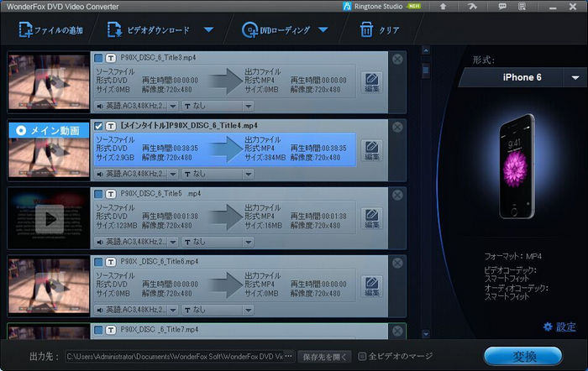
Task: Click the main movie (メイン動画) thumbnail of Title4
Action: click(x=49, y=150)
